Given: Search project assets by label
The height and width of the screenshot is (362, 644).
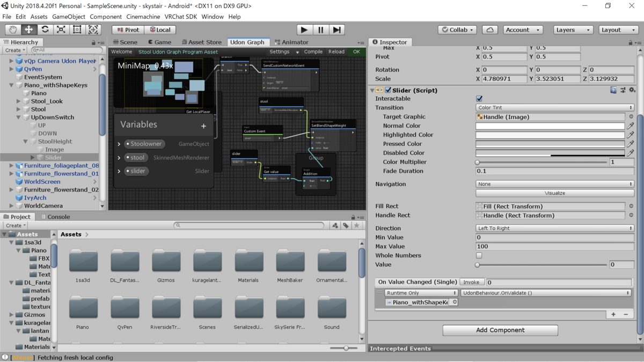Looking at the screenshot, I should (x=346, y=226).
